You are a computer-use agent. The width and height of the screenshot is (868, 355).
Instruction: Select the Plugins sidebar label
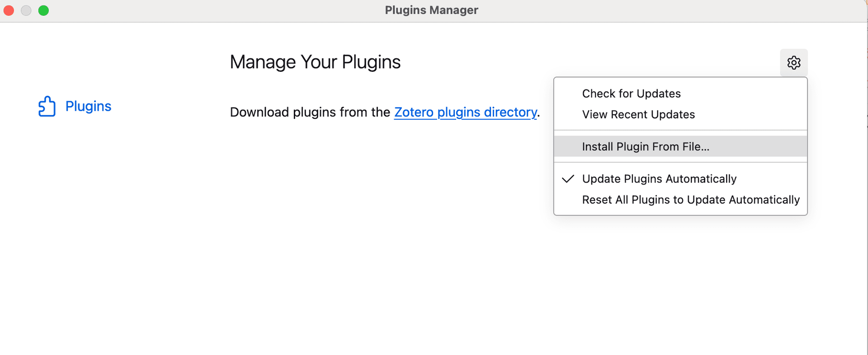[88, 106]
